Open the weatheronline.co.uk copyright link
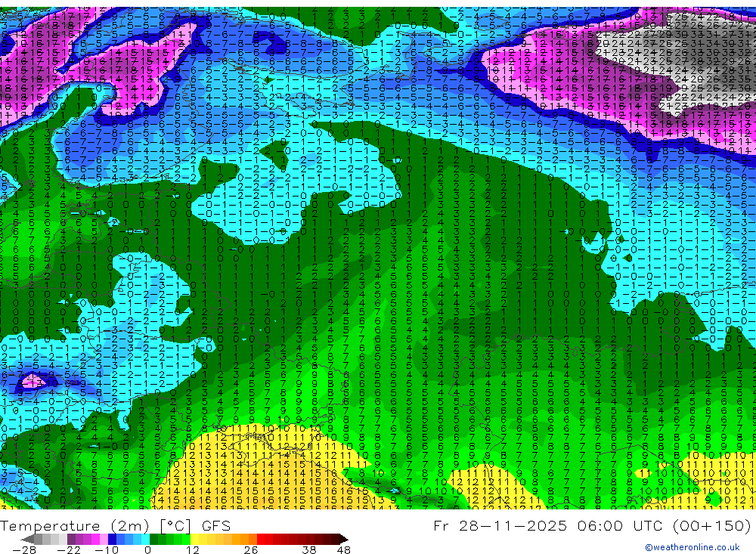Screen dimensions: 756x554 pos(692,547)
